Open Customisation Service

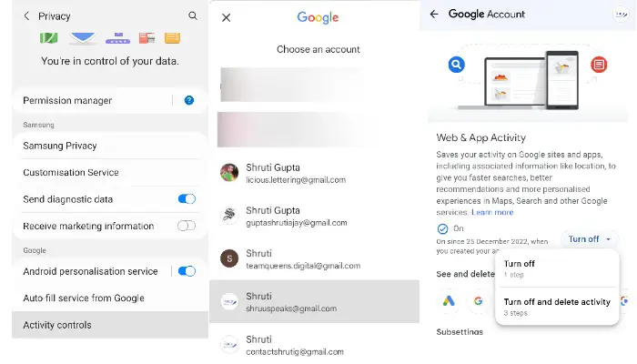110,172
